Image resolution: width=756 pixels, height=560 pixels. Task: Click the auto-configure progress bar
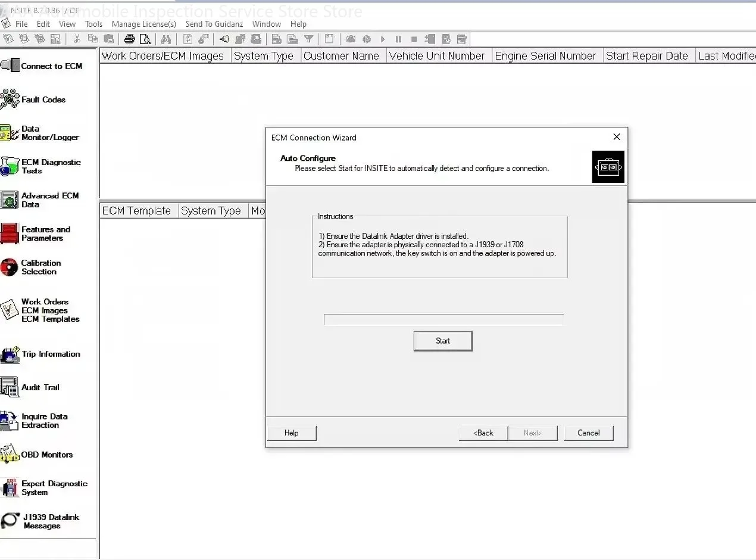[443, 320]
